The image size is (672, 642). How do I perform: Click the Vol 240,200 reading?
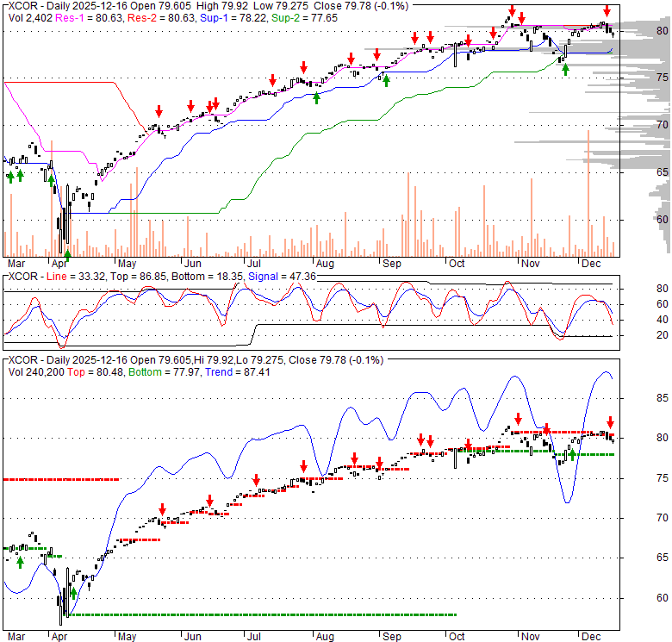point(36,372)
